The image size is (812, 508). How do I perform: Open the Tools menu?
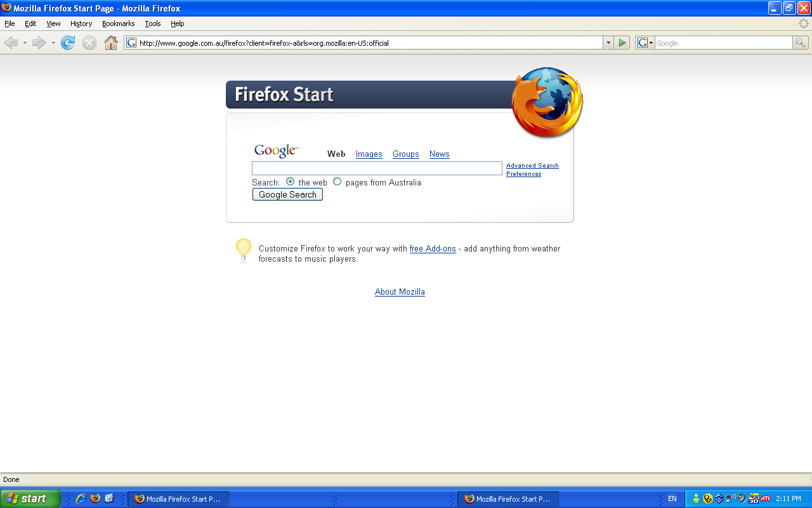click(153, 23)
